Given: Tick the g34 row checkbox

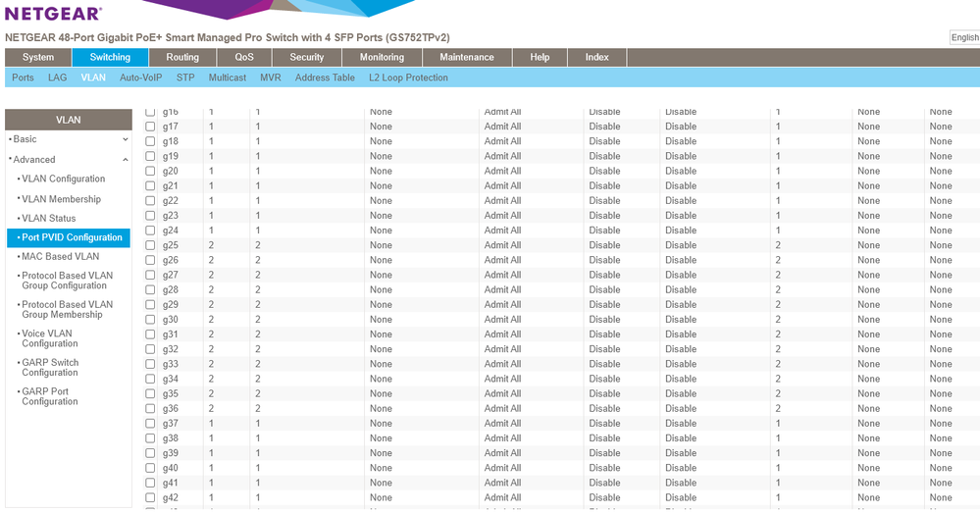Looking at the screenshot, I should coord(150,380).
